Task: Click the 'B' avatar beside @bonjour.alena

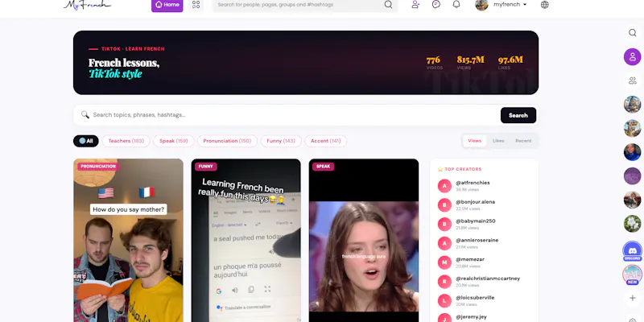Action: [x=444, y=205]
